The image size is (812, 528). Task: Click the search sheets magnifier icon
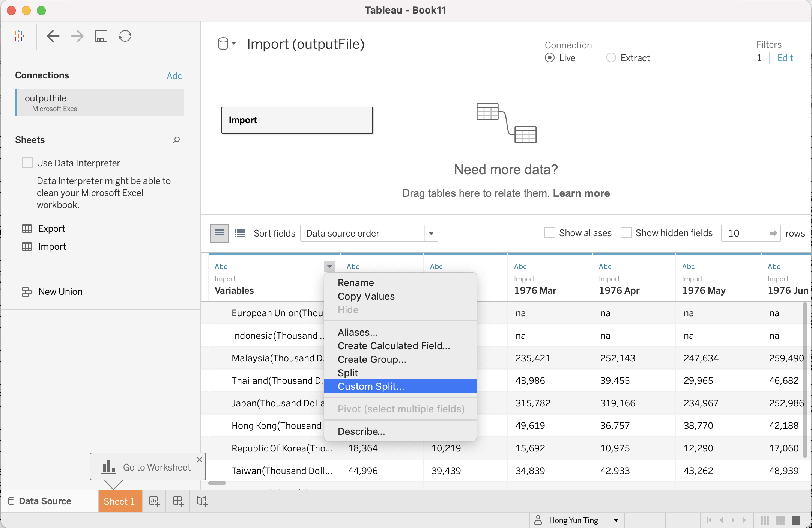click(176, 140)
